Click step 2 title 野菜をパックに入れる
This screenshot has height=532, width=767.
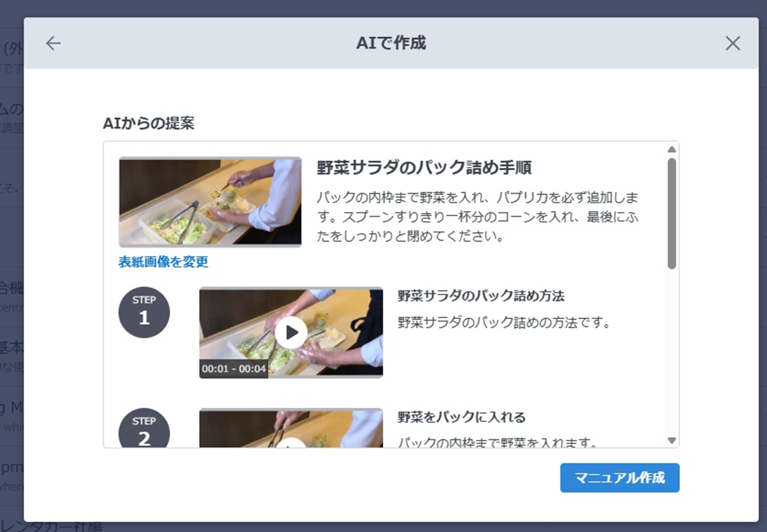(x=462, y=417)
